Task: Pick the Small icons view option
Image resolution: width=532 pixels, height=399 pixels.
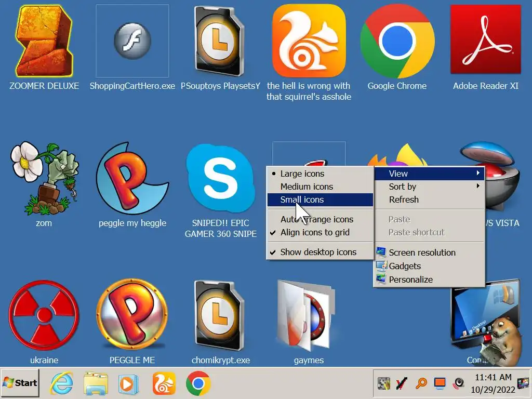Action: (320, 199)
